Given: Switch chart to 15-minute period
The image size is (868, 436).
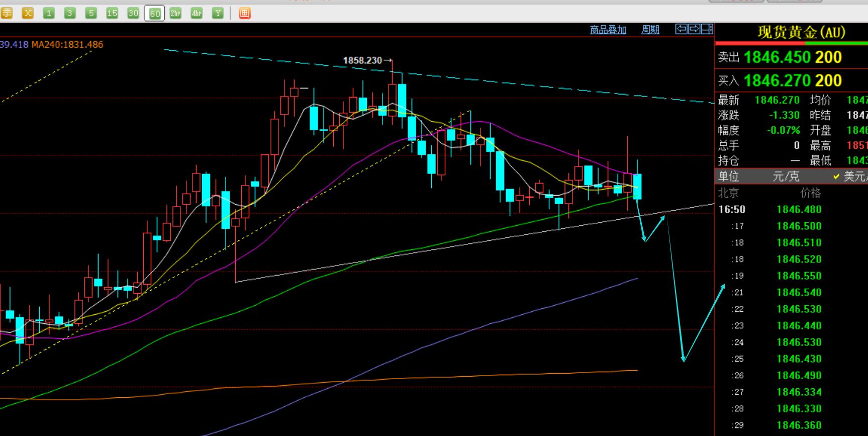Looking at the screenshot, I should [112, 14].
